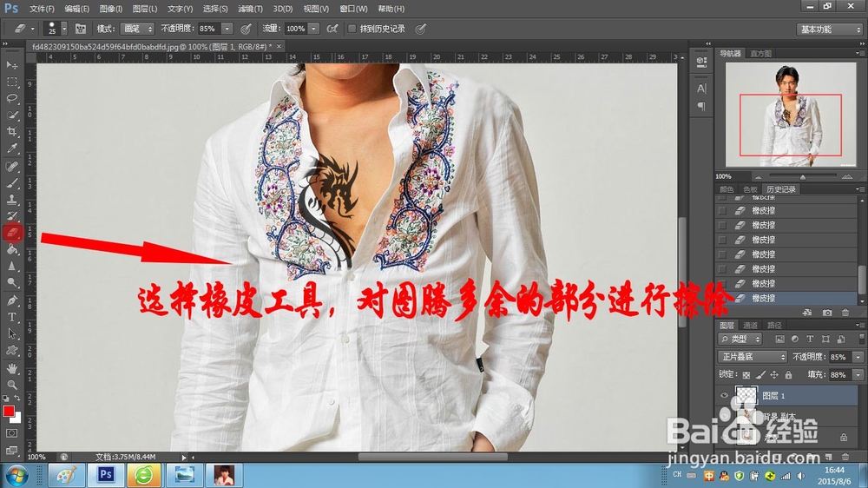Open eraser opacity 85% dropdown arrow

227,29
